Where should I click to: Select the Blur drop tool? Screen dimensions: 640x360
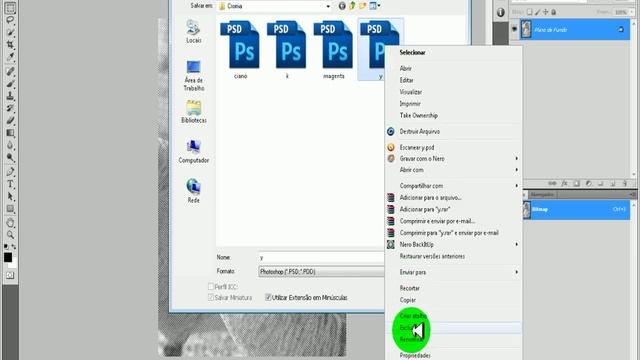(x=10, y=145)
